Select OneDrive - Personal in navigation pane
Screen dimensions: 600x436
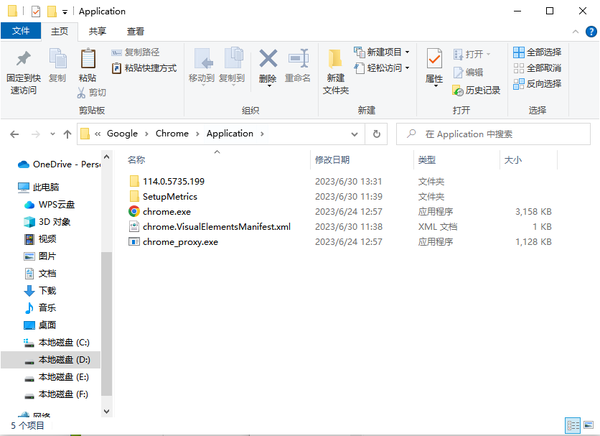pos(59,165)
